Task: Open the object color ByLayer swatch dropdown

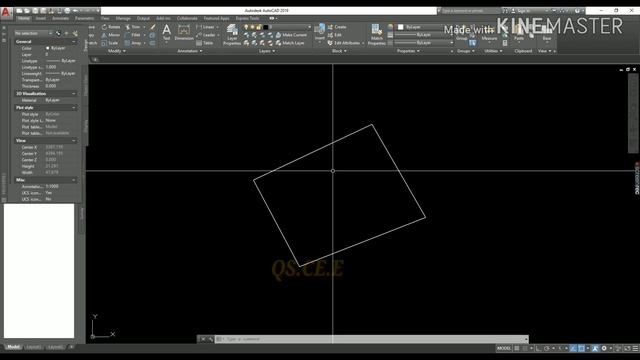Action: 425,27
